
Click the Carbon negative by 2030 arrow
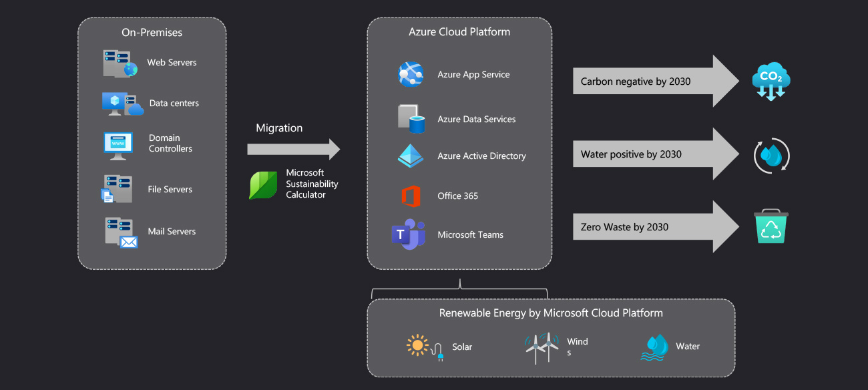coord(655,81)
